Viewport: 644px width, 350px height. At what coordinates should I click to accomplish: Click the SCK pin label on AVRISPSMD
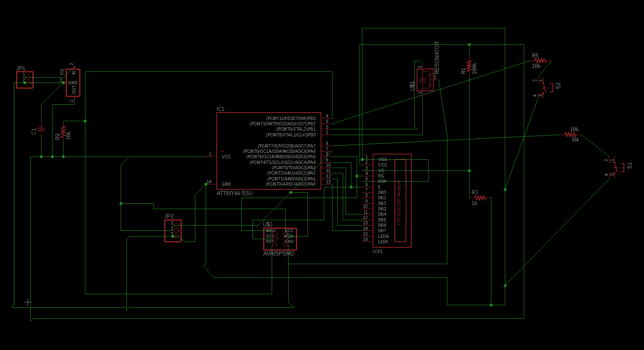coord(270,236)
